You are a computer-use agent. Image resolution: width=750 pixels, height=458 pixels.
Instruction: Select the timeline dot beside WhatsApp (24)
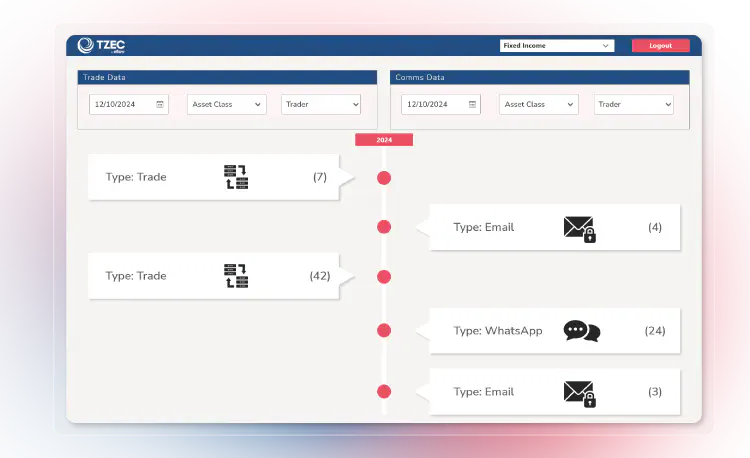point(384,330)
